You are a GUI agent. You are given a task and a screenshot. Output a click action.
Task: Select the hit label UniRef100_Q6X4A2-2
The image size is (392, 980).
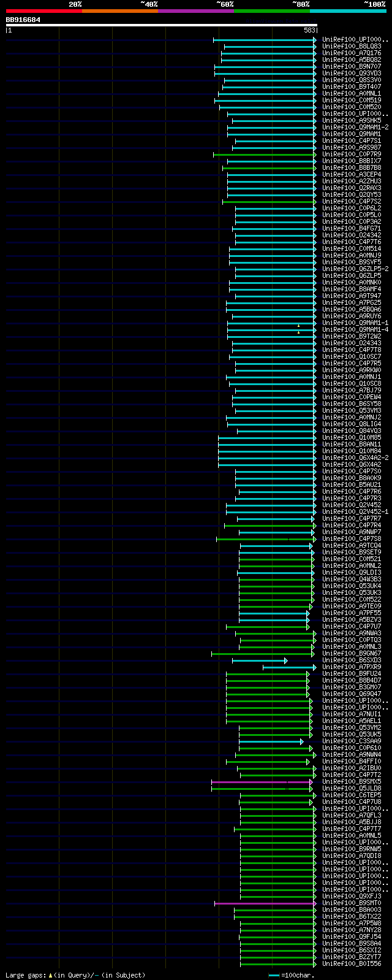tap(355, 457)
